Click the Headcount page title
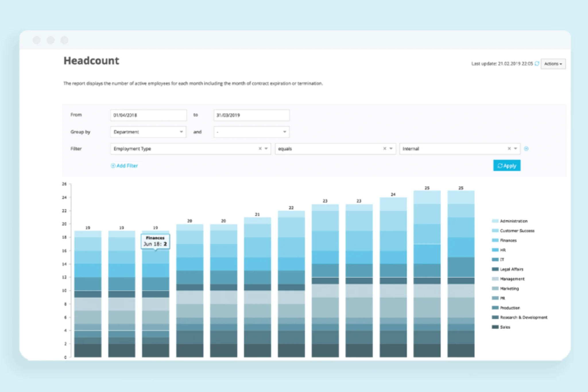 click(x=91, y=61)
